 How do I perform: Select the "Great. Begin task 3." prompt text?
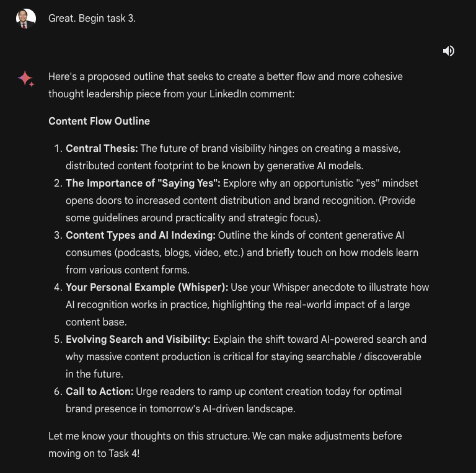point(92,18)
